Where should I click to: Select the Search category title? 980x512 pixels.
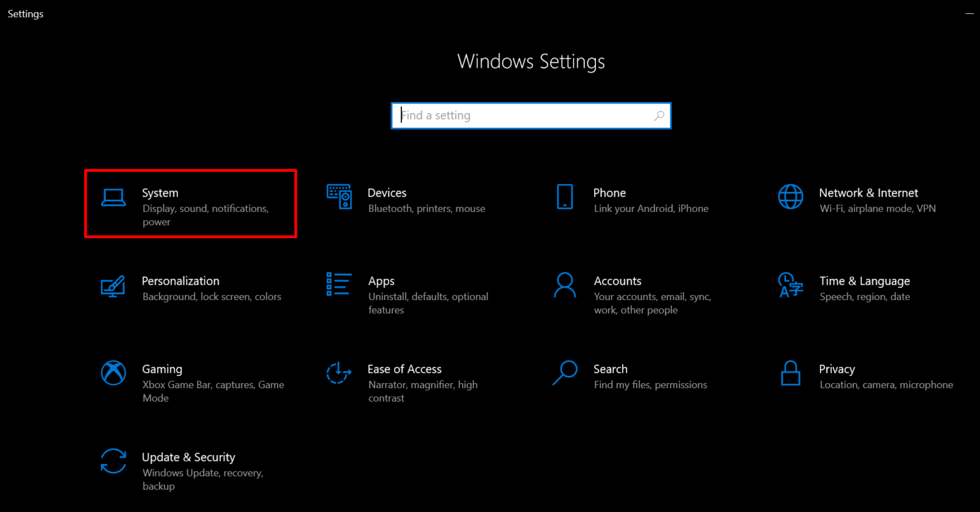[611, 369]
